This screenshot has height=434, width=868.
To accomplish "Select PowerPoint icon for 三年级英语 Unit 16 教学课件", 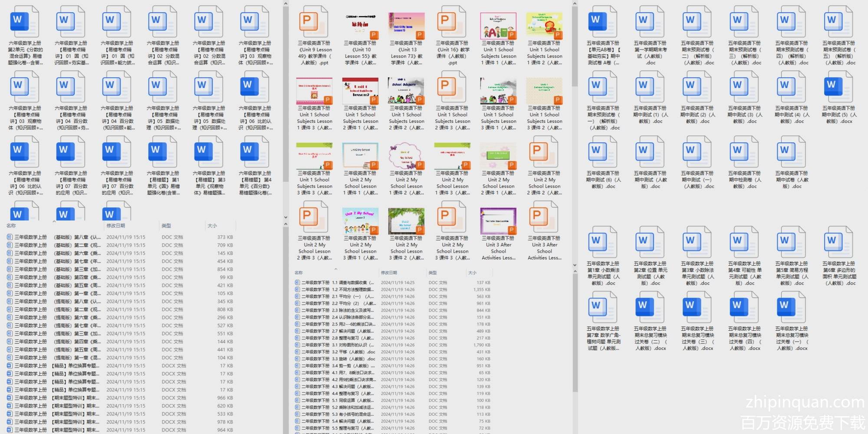I will click(452, 22).
